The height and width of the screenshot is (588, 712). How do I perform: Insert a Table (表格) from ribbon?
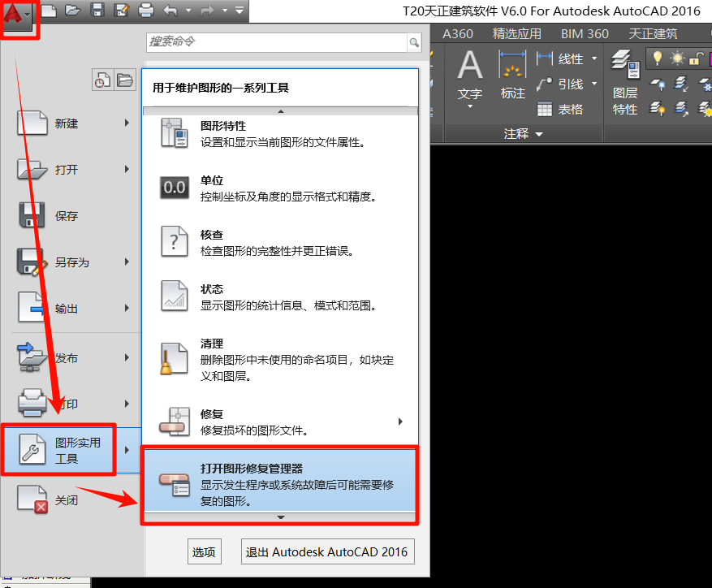click(560, 109)
